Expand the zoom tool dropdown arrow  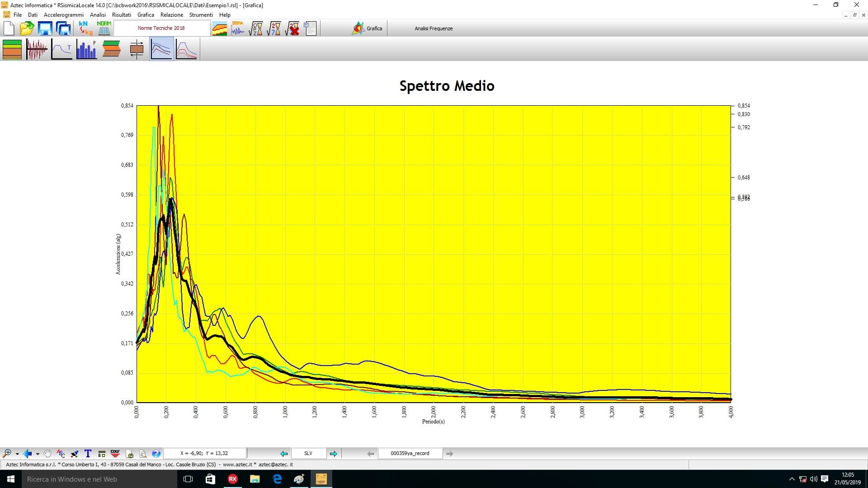[x=17, y=454]
